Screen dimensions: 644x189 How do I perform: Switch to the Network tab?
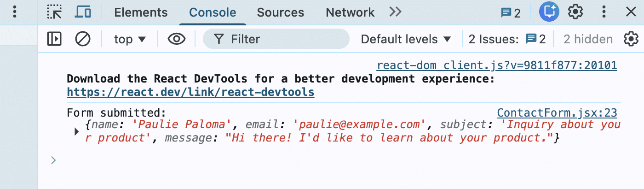(x=350, y=13)
